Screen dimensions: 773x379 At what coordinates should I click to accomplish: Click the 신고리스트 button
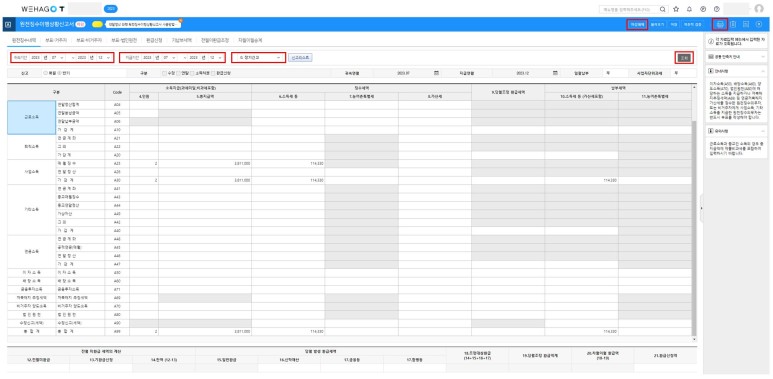[300, 58]
